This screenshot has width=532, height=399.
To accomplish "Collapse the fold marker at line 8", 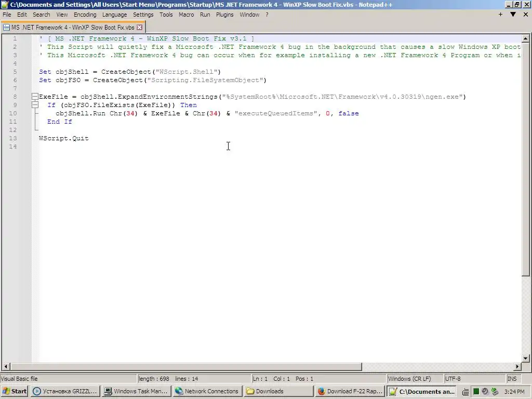I will (x=35, y=97).
